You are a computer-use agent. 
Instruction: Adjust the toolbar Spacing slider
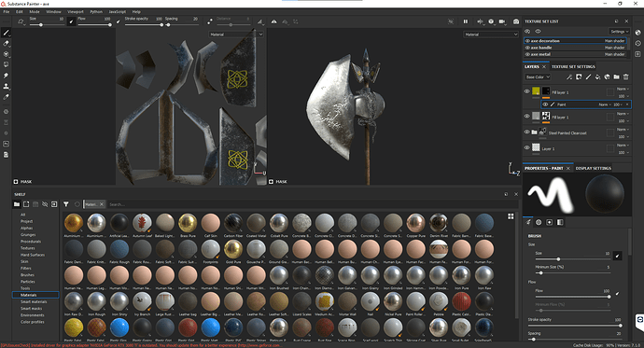pos(182,24)
